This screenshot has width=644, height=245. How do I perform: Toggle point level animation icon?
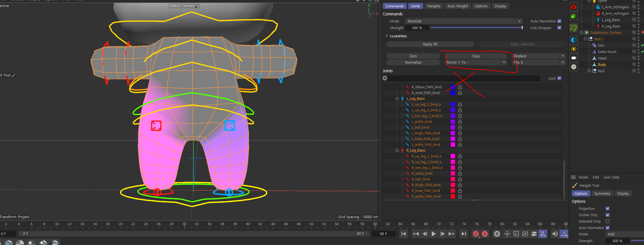pyautogui.click(x=543, y=234)
